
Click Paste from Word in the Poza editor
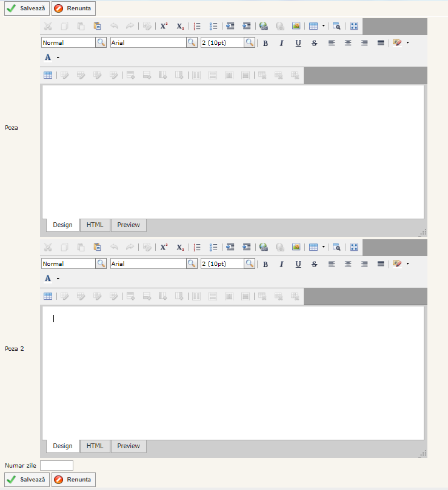[x=98, y=26]
